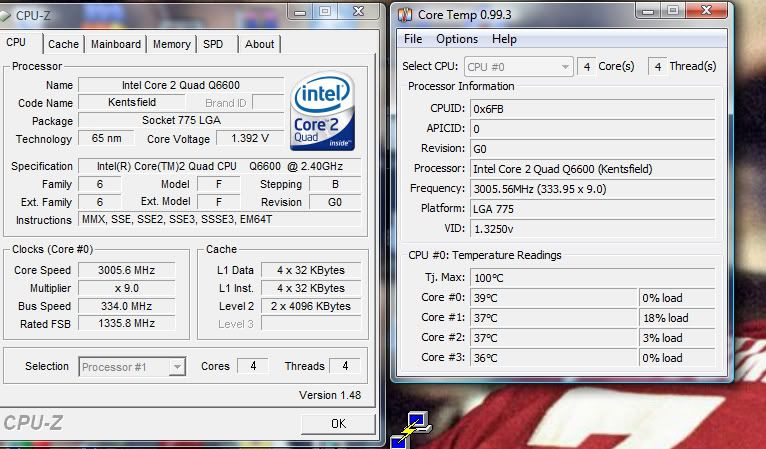Click the Stepping value 'B' in CPU-Z
This screenshot has height=449, width=766.
pos(335,184)
